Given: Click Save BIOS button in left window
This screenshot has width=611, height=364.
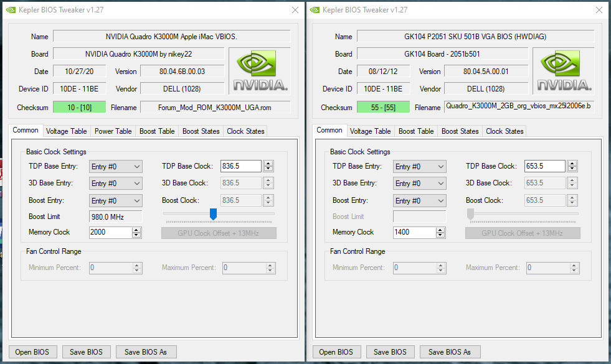Looking at the screenshot, I should click(x=86, y=352).
